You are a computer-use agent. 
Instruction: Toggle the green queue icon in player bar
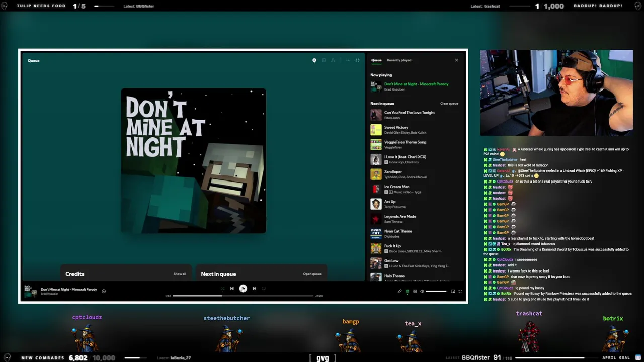[407, 291]
